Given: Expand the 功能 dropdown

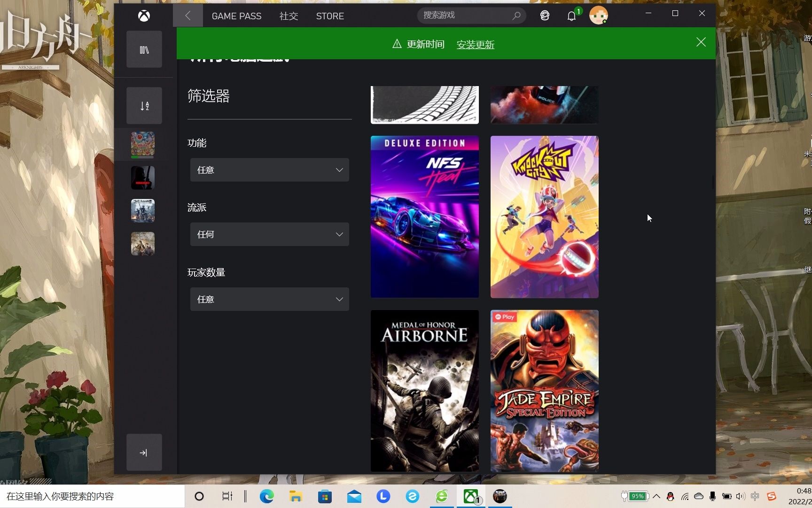Looking at the screenshot, I should click(270, 170).
